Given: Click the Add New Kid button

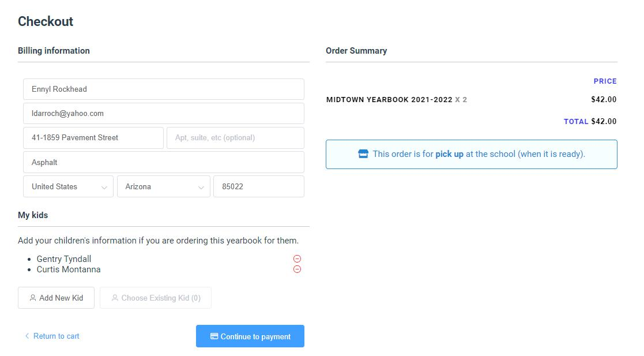Looking at the screenshot, I should click(x=57, y=298).
